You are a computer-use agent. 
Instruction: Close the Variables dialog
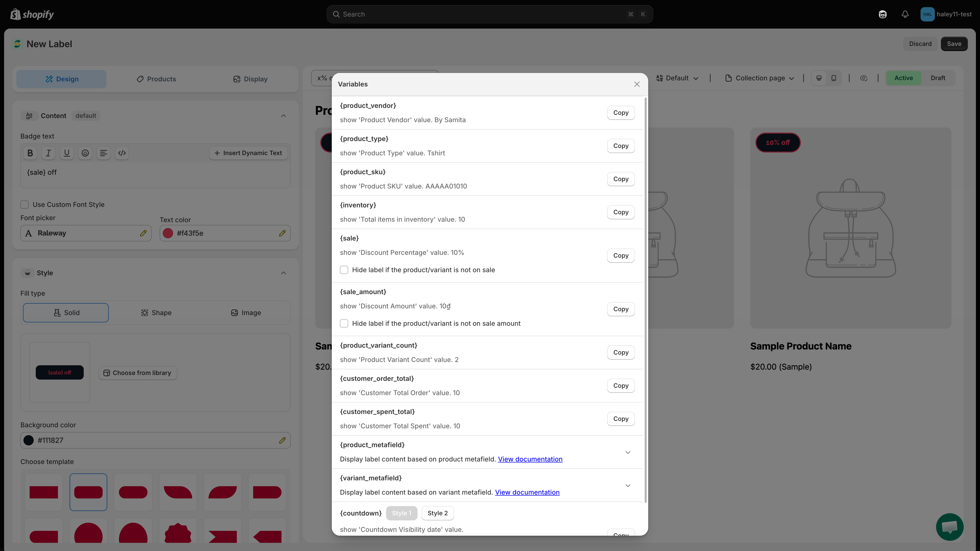coord(637,84)
